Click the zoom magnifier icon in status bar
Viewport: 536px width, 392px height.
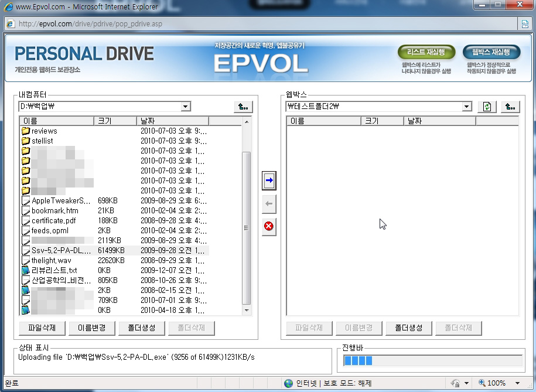[x=482, y=383]
